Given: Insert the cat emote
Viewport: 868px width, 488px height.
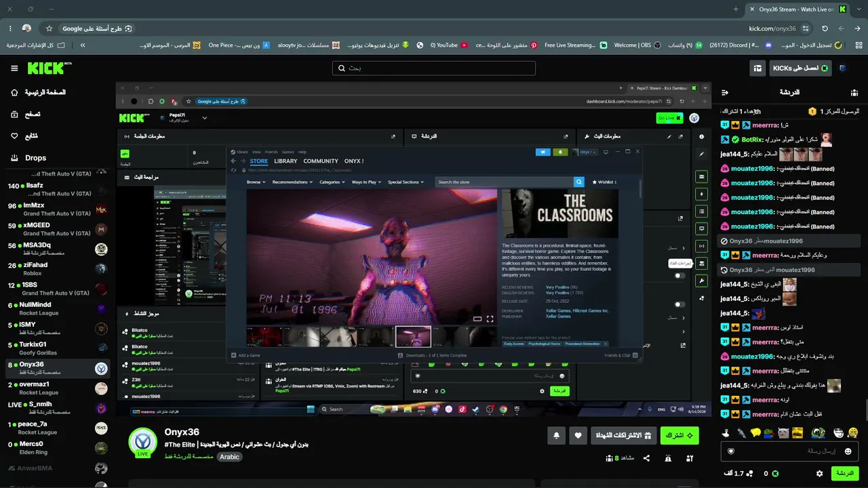Looking at the screenshot, I should (x=783, y=432).
